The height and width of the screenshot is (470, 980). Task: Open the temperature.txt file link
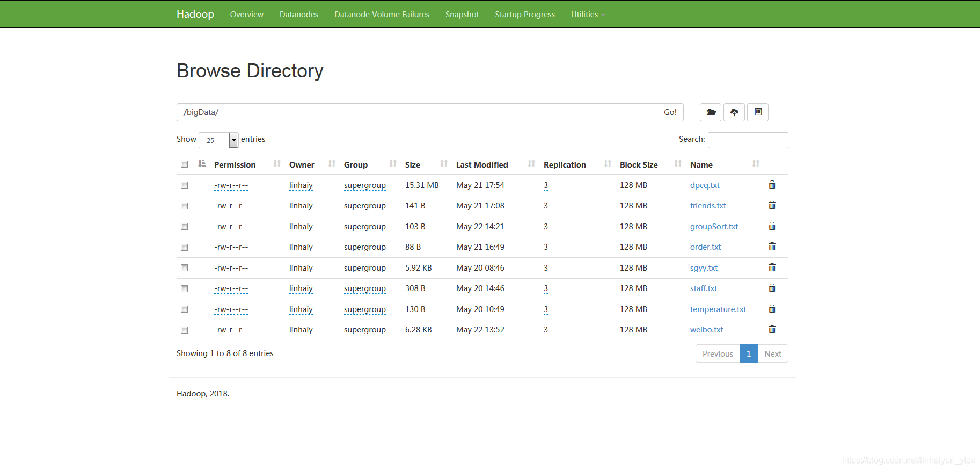pyautogui.click(x=718, y=309)
